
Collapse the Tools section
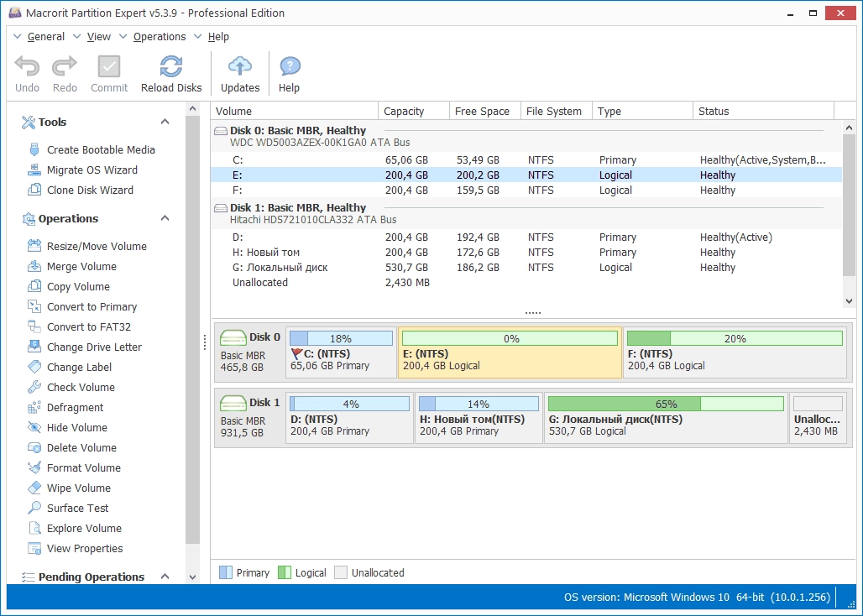tap(165, 122)
